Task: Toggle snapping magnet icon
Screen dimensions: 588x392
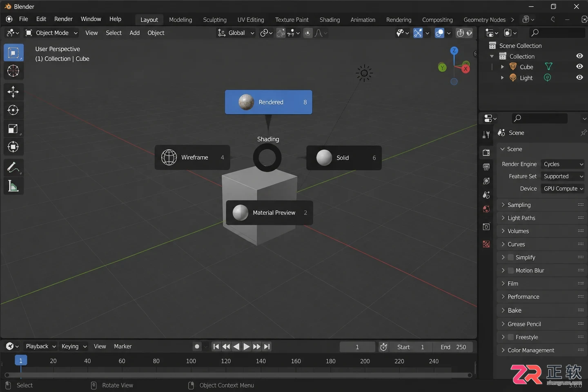Action: 281,33
